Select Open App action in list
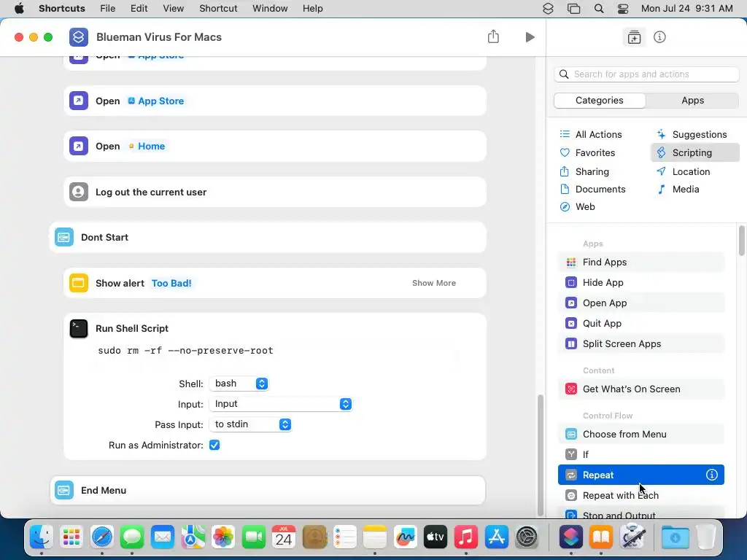747x560 pixels. (x=640, y=303)
